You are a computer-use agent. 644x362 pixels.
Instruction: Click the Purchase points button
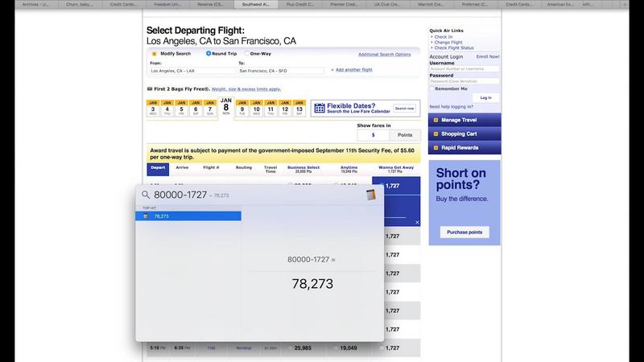[x=464, y=232]
